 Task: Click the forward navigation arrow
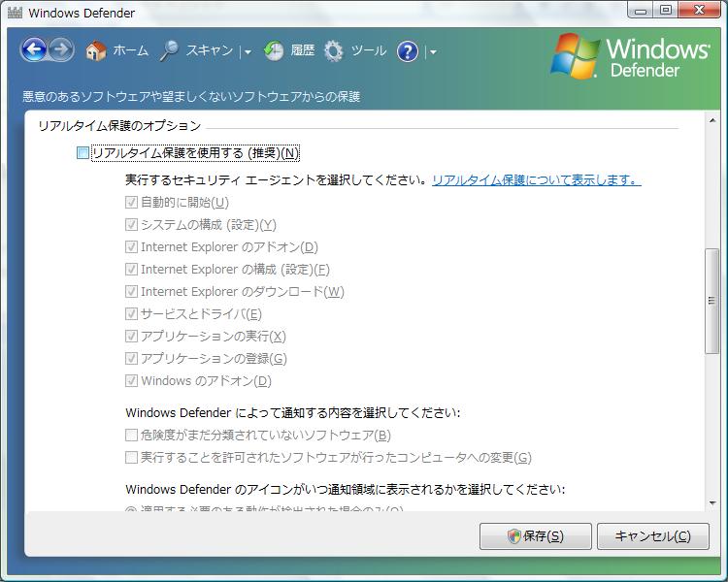61,49
